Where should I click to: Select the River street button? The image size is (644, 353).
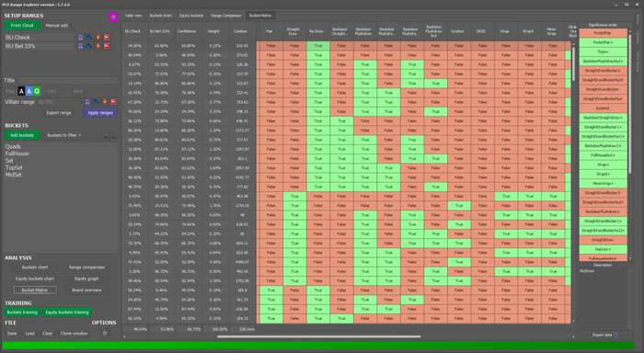(78, 91)
